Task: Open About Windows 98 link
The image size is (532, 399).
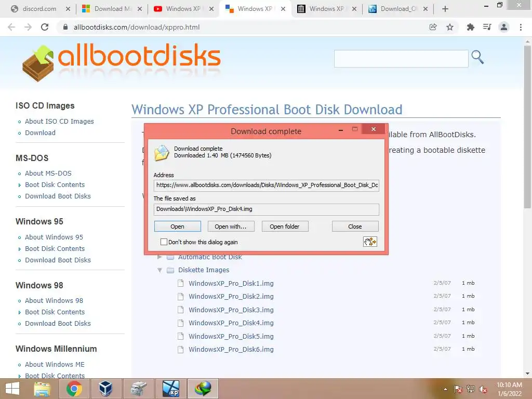Action: pos(54,301)
